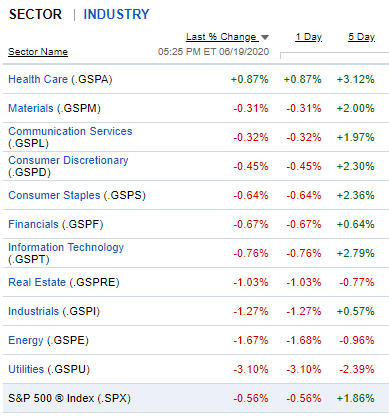Open Consumer Staples (.GSPS) sector
The width and height of the screenshot is (389, 416).
pyautogui.click(x=77, y=195)
